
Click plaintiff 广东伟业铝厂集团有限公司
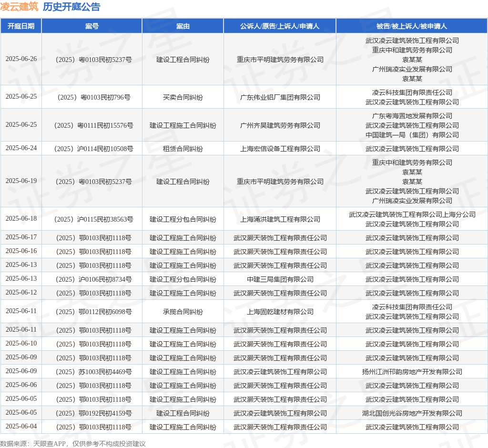tap(280, 97)
